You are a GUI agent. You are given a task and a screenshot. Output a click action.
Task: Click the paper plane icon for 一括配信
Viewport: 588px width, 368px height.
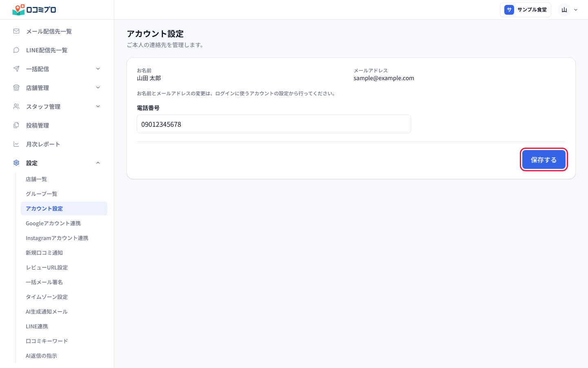click(16, 69)
